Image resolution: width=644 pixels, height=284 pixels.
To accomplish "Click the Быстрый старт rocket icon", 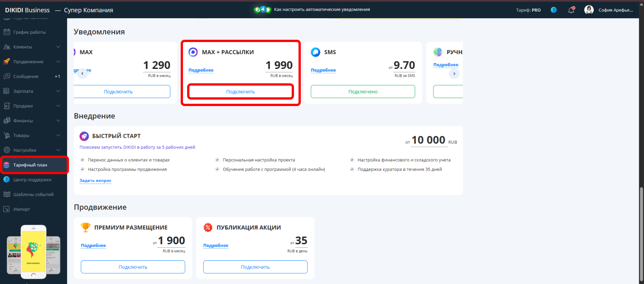I will [x=84, y=136].
